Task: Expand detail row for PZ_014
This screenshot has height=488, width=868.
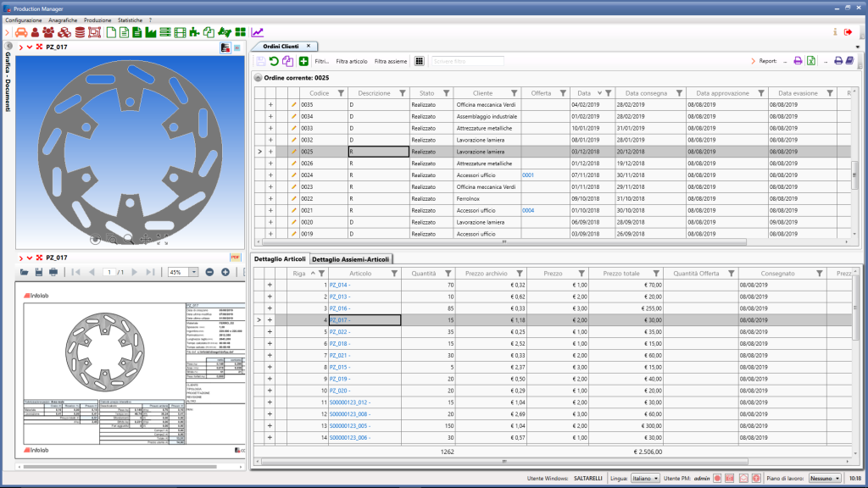Action: (270, 285)
